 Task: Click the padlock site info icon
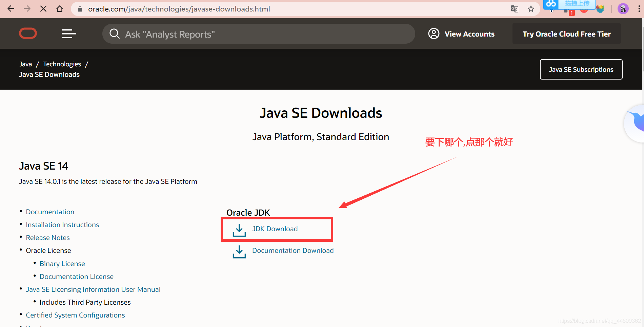pos(80,9)
